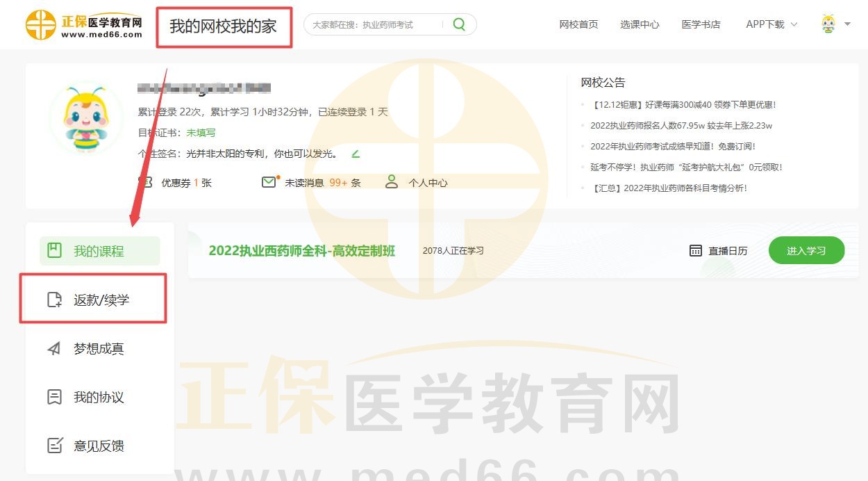Click the pencil icon to edit signature
868x481 pixels.
pyautogui.click(x=356, y=154)
